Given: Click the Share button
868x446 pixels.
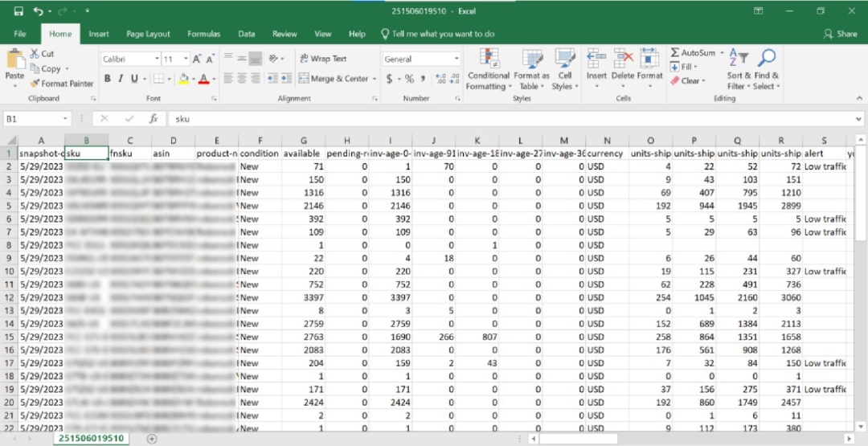Looking at the screenshot, I should click(841, 34).
